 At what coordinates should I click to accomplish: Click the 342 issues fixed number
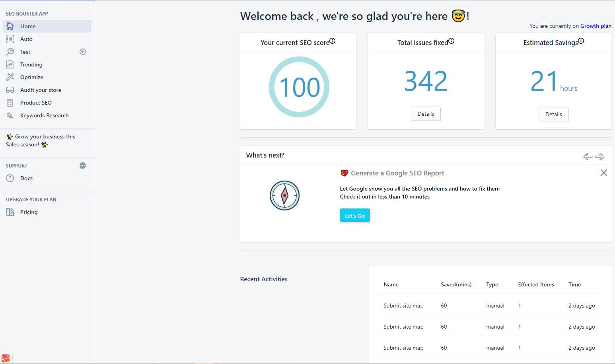pos(426,81)
